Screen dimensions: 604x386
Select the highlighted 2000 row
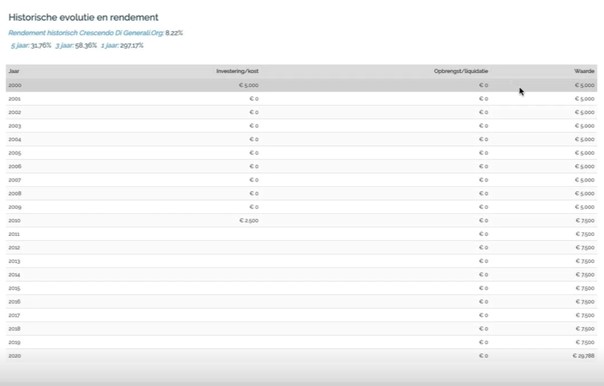(x=301, y=85)
